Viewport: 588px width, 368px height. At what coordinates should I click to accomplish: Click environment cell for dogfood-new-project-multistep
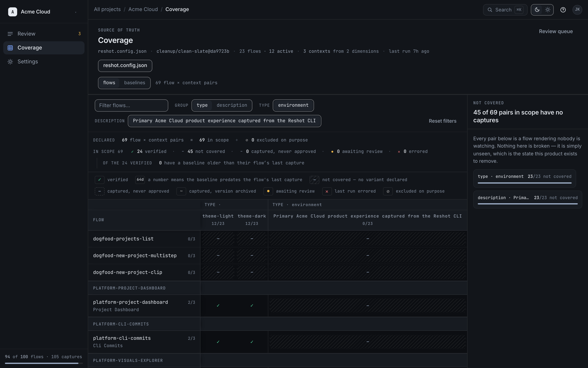368,256
